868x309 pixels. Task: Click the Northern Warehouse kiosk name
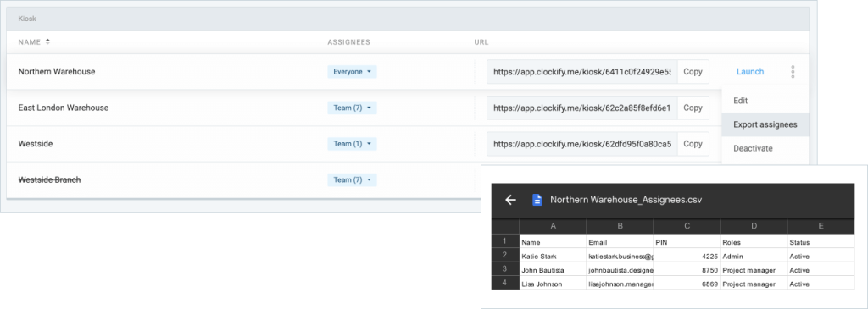pyautogui.click(x=57, y=72)
